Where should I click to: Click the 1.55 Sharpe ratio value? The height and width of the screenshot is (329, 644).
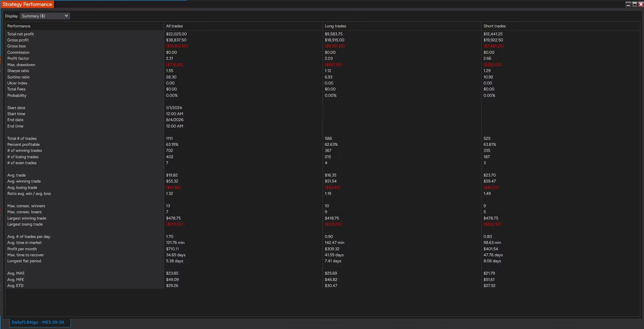(170, 71)
